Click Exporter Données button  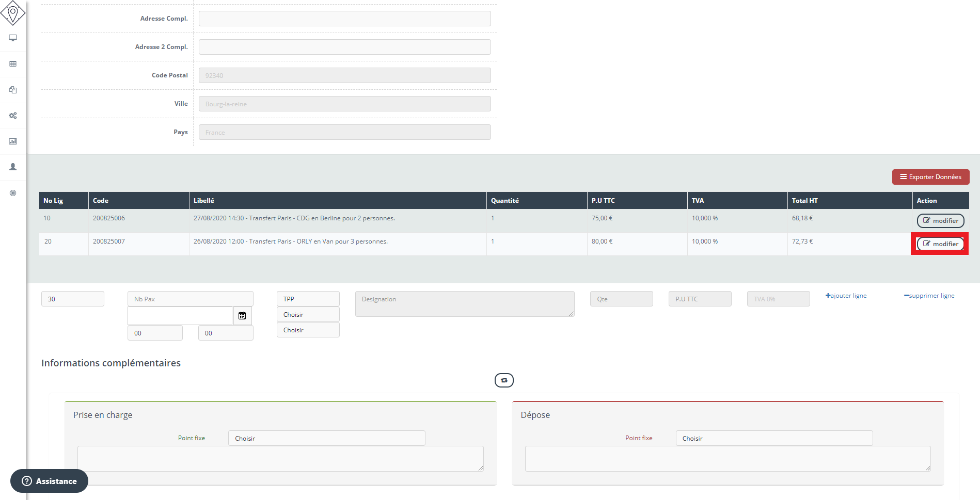tap(930, 177)
